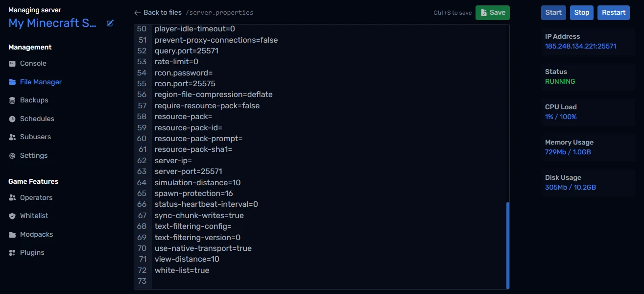Click the rate-limit=0 line
Viewport: 644px width, 294px height.
coord(176,62)
